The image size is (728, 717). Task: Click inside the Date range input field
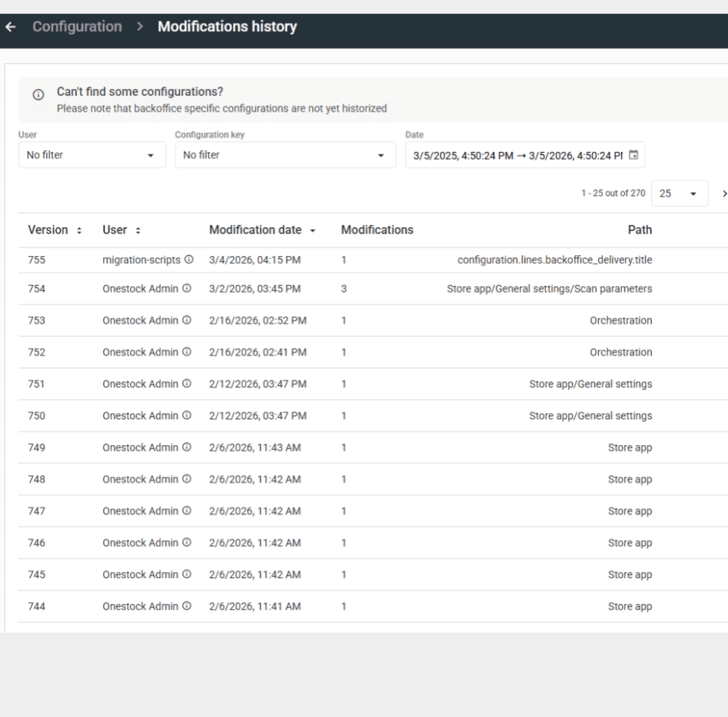(x=516, y=155)
